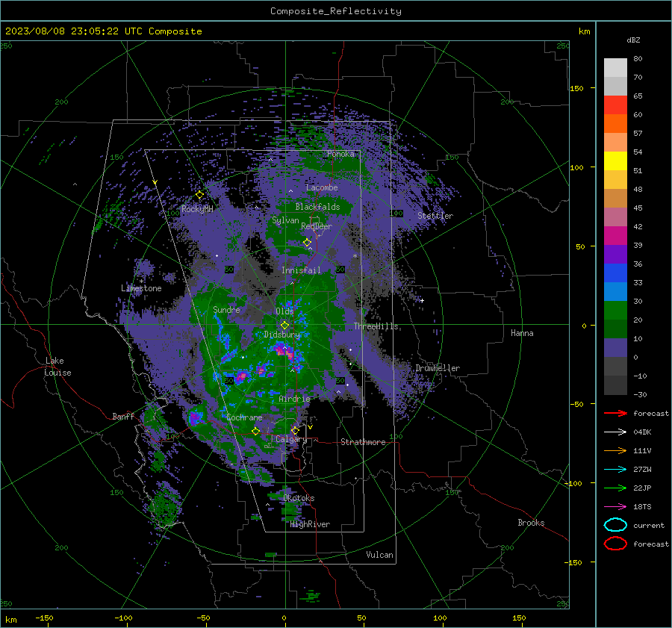Click the Strathmore city label

pos(363,442)
